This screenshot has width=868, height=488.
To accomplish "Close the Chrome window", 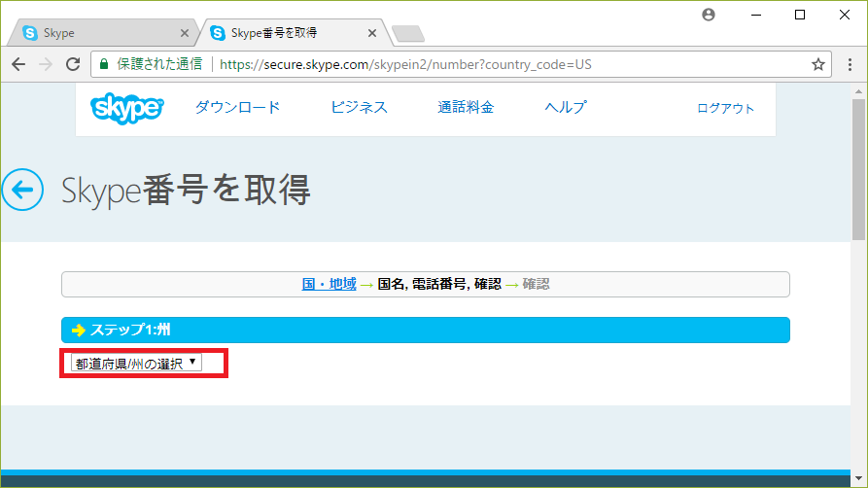I will (x=845, y=15).
